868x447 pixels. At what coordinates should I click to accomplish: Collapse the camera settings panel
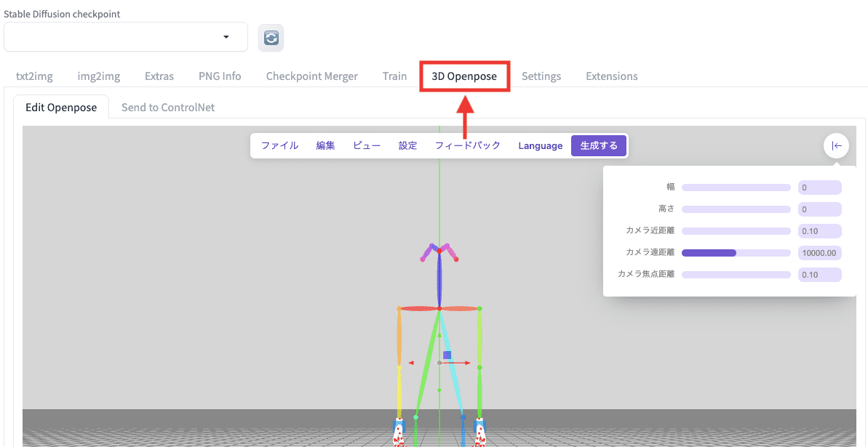pos(836,145)
